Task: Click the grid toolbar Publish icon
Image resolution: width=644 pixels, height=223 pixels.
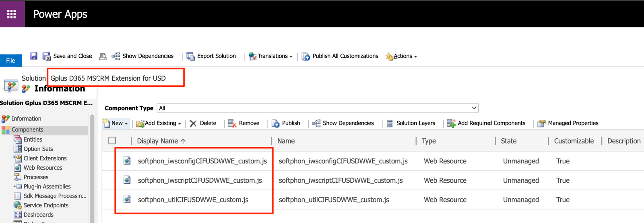Action: tap(276, 123)
